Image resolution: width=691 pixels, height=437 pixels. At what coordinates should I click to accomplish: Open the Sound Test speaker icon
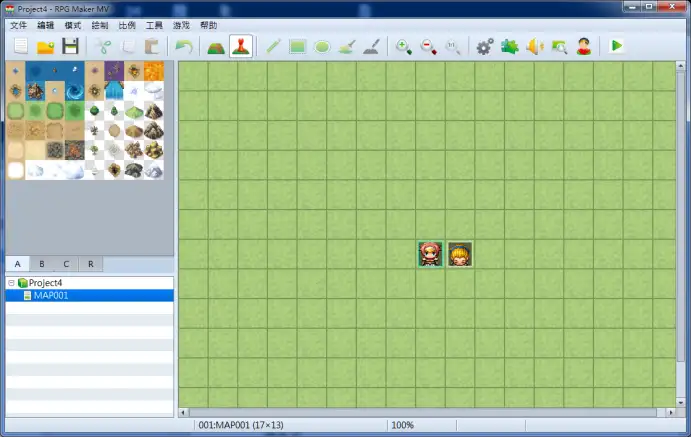(535, 46)
